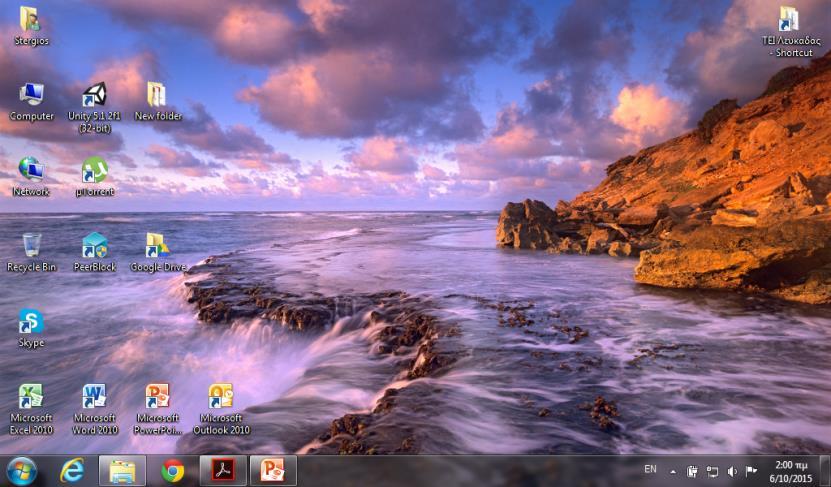
Task: Click the EN language indicator
Action: 650,469
